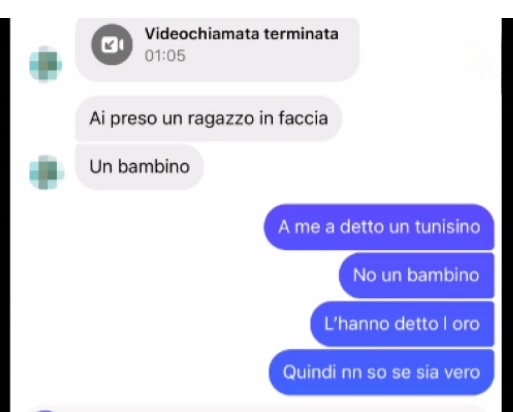Click the word Quindi in the last sent message
The image size is (513, 412).
point(309,372)
